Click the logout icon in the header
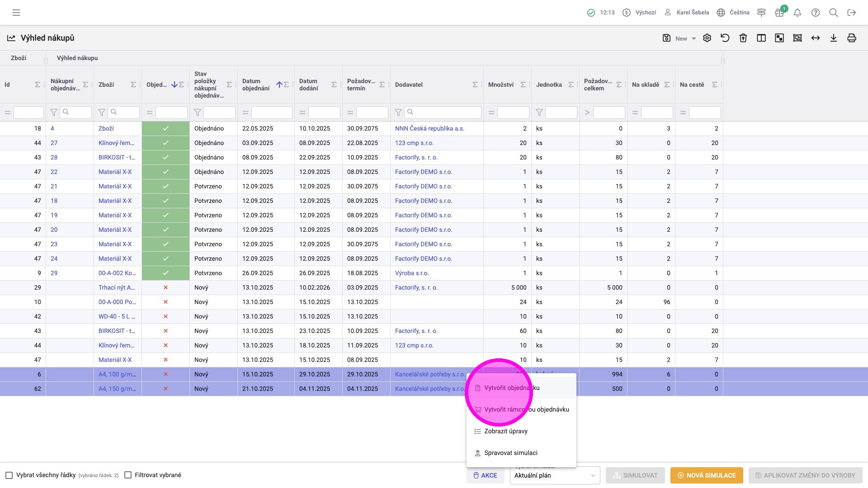868x488 pixels. (852, 13)
